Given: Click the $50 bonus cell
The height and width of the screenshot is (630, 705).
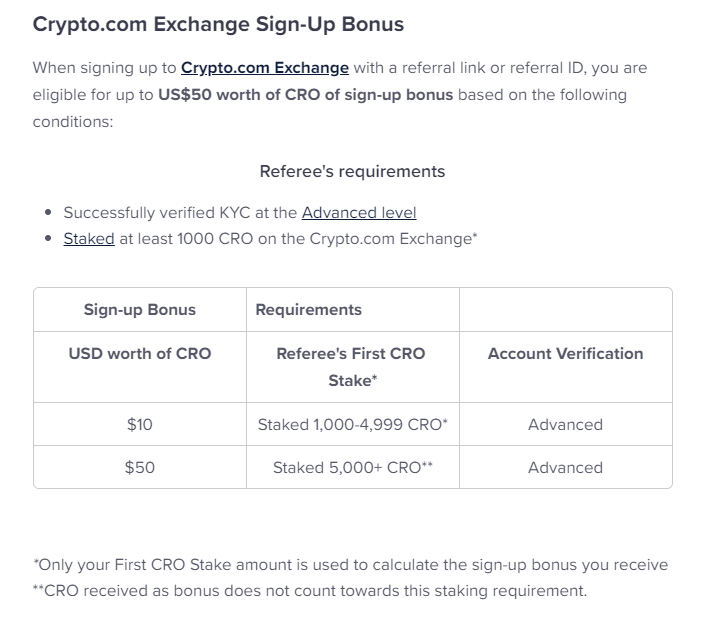Looking at the screenshot, I should 140,467.
